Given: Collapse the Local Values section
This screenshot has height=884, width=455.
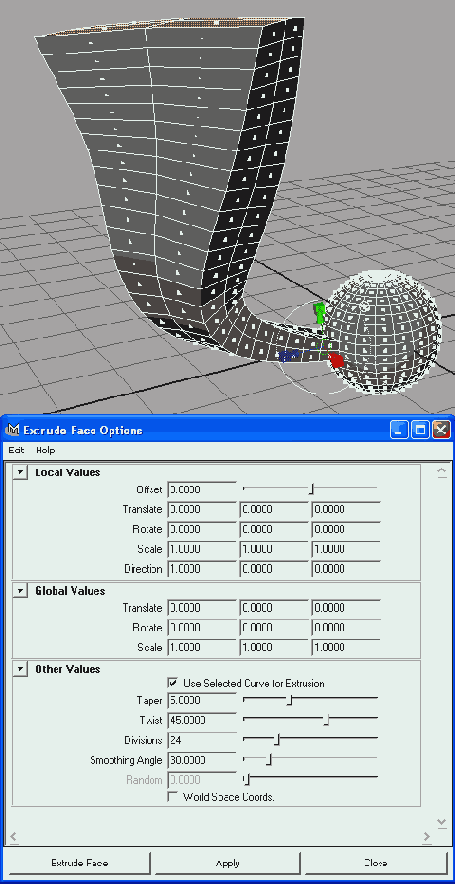Looking at the screenshot, I should click(x=20, y=472).
